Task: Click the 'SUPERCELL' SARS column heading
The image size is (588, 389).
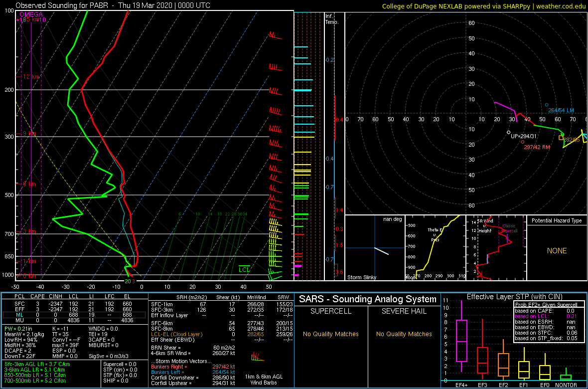Action: pyautogui.click(x=330, y=311)
